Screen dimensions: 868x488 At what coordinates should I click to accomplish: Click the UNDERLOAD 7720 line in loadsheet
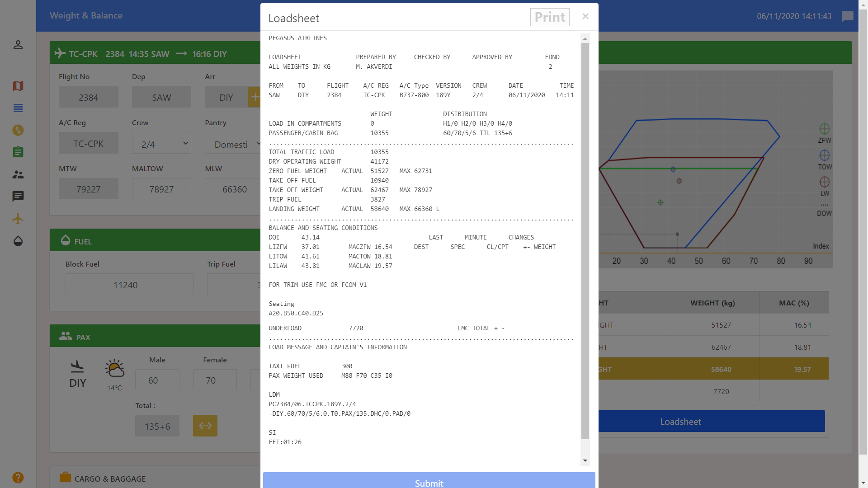pos(316,328)
